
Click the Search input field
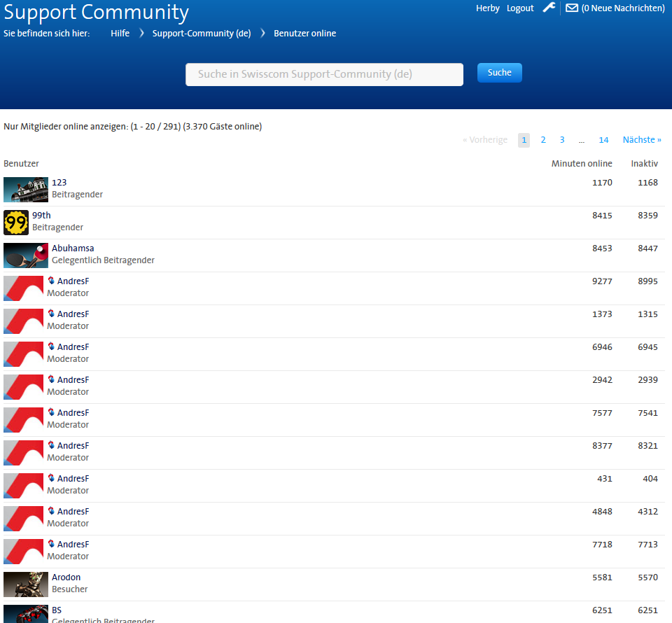(x=324, y=74)
